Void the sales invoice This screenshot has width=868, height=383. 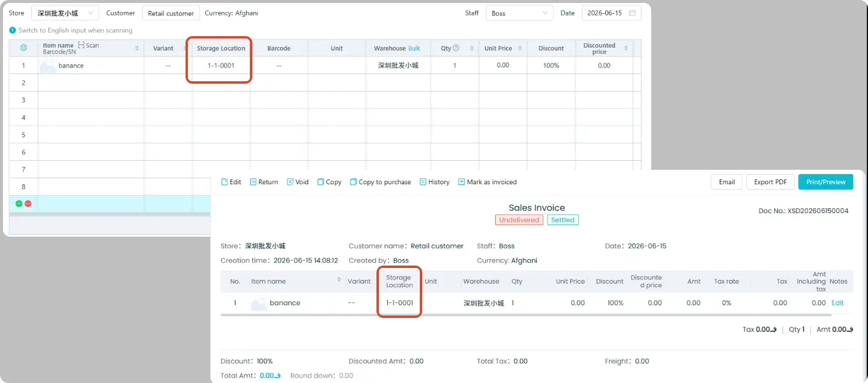pos(298,182)
